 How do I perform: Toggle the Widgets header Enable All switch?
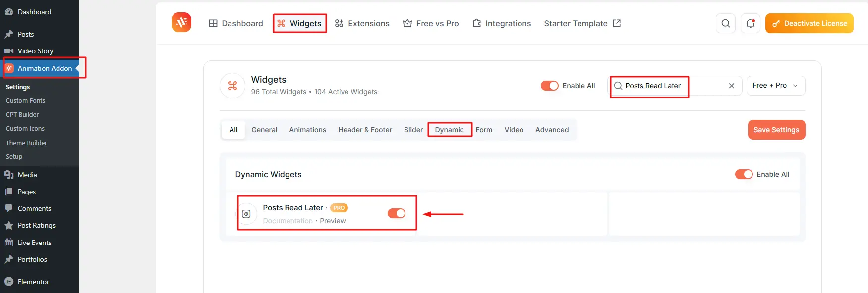click(x=549, y=86)
